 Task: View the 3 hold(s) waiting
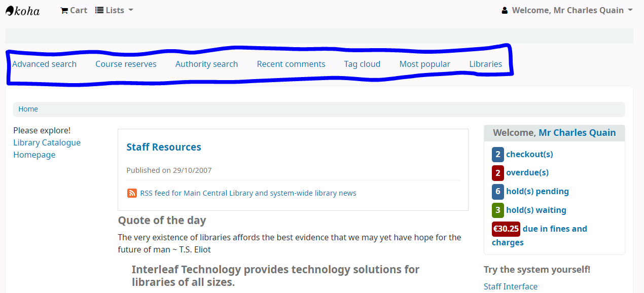tap(529, 210)
